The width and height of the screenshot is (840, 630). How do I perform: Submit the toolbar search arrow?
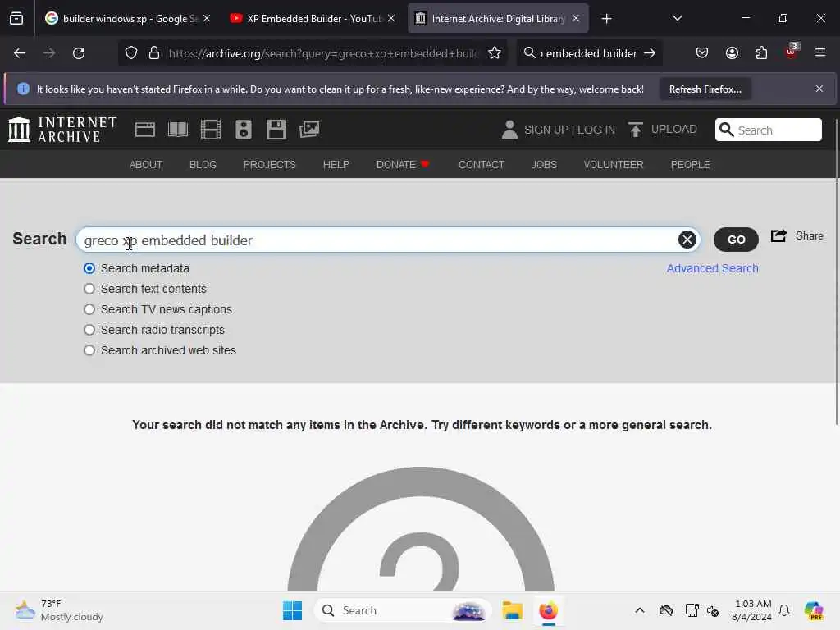pyautogui.click(x=650, y=53)
